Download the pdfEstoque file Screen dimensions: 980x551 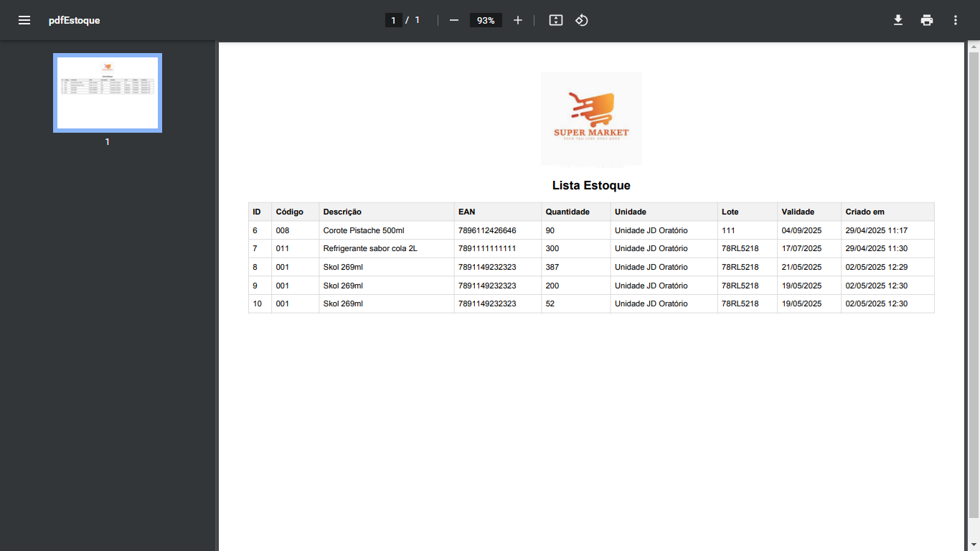click(897, 20)
